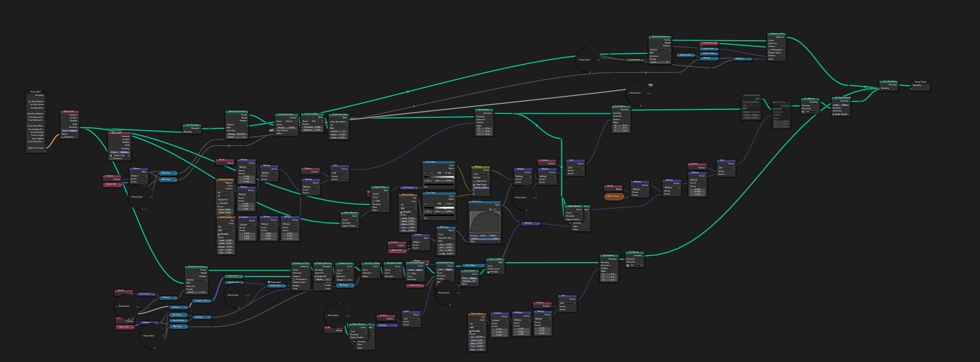Select the upper collapsed Map Range node beside Distance
Viewport: 980px width, 362px height.
[x=167, y=173]
